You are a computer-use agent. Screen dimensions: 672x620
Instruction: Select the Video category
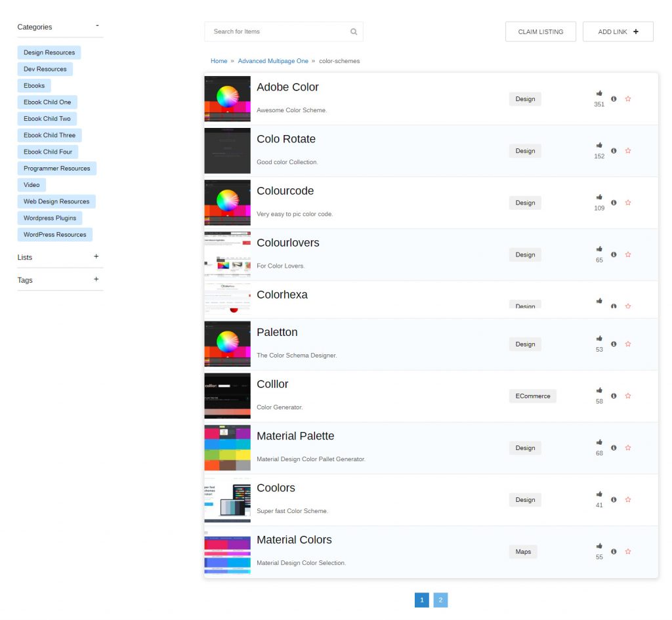click(x=31, y=185)
